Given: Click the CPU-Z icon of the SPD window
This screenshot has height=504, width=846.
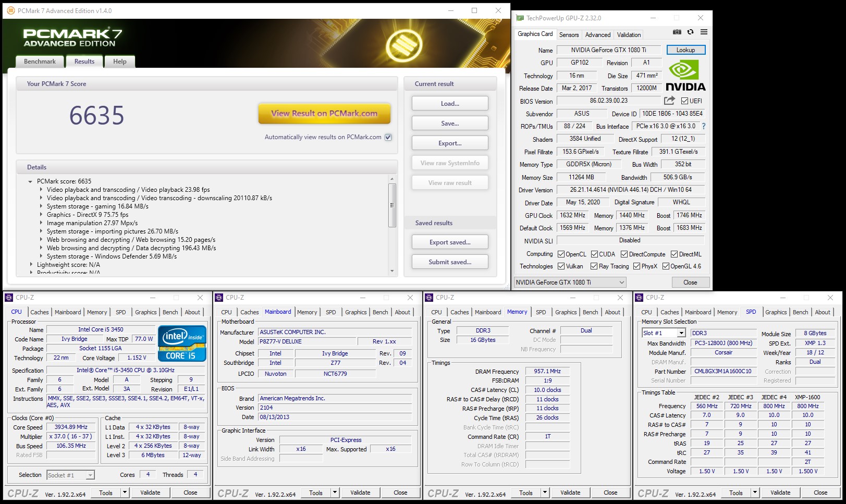Looking at the screenshot, I should 639,298.
